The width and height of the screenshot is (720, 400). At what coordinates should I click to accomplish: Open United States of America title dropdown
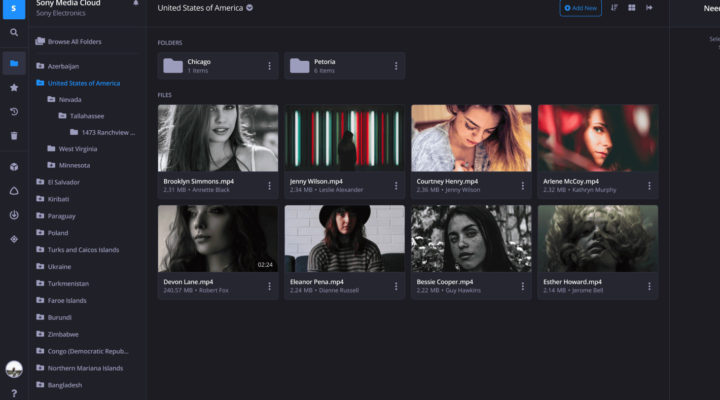click(249, 8)
